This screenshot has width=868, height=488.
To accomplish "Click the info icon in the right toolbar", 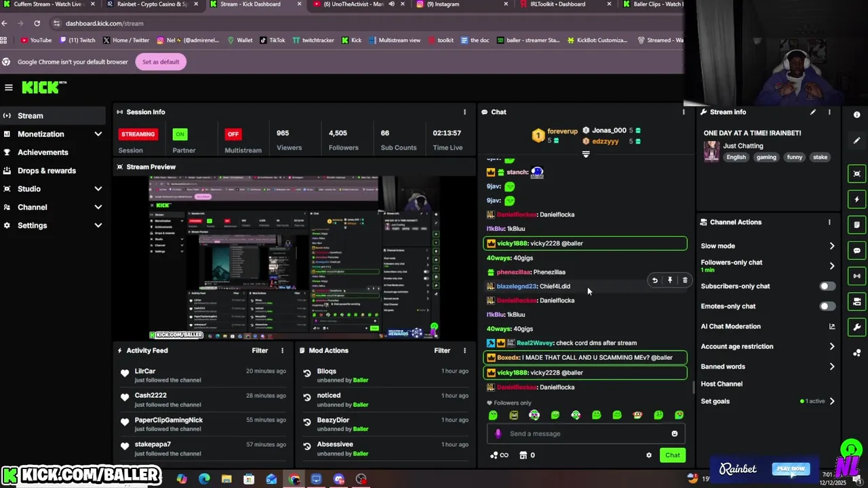I will [857, 115].
